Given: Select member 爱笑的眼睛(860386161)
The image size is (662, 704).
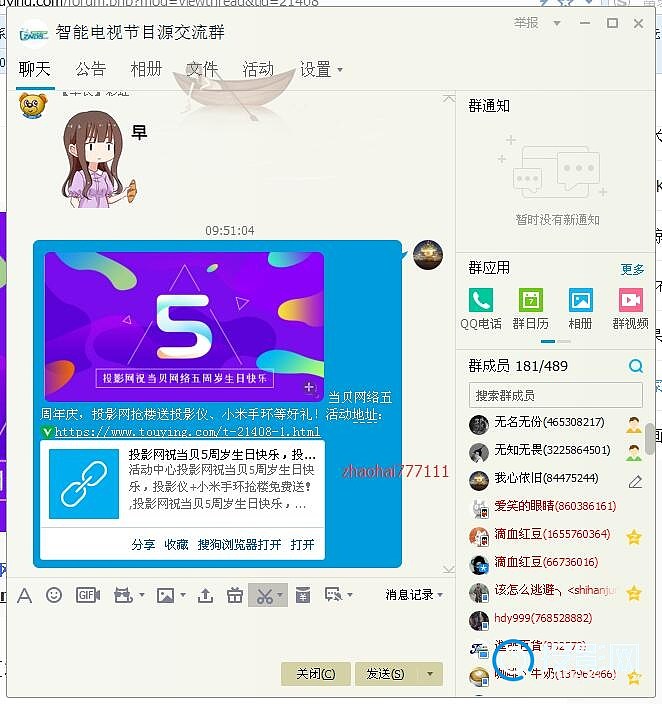Looking at the screenshot, I should [556, 506].
